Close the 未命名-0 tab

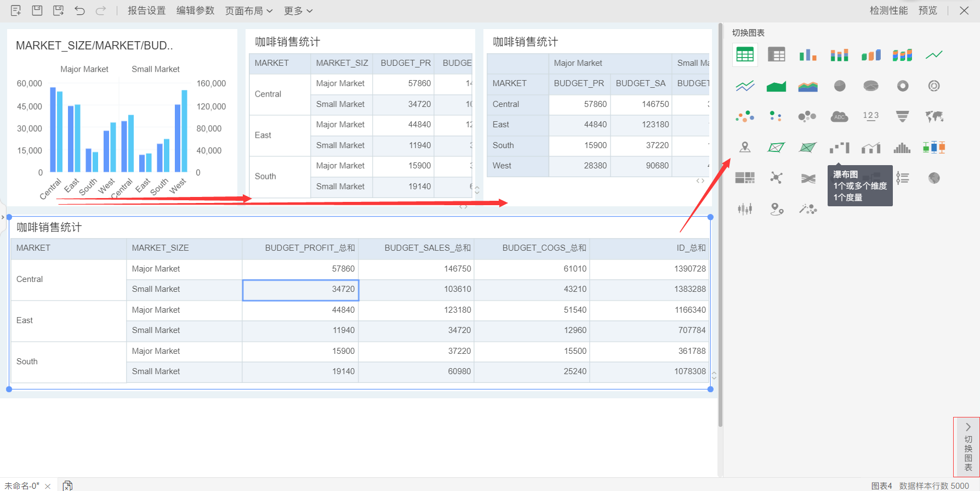tap(48, 486)
